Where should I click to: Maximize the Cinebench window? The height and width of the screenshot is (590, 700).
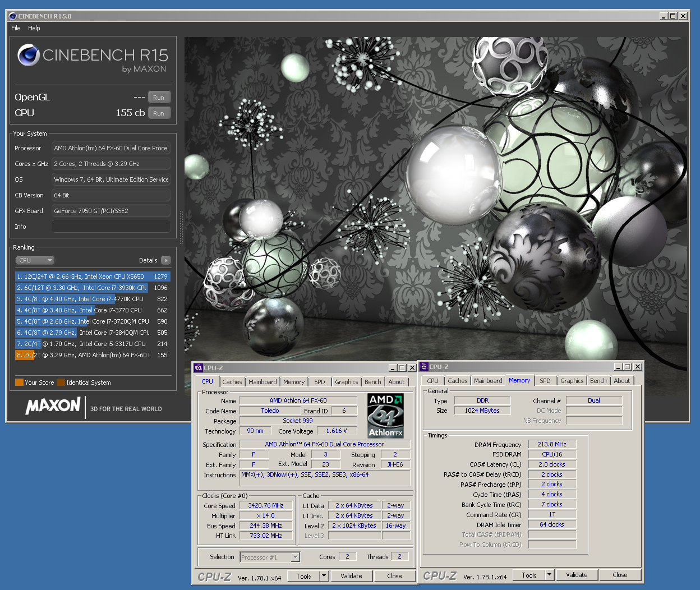(673, 16)
